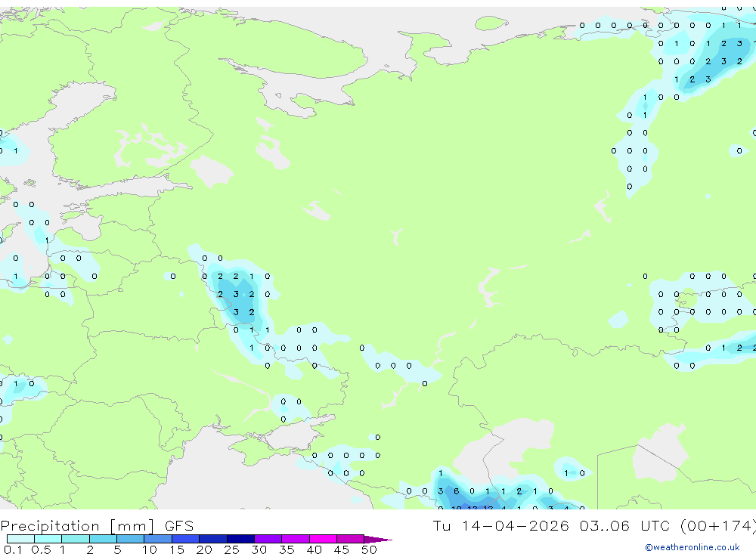
Task: Click the '0.1' legend scale label
Action: pos(13,549)
